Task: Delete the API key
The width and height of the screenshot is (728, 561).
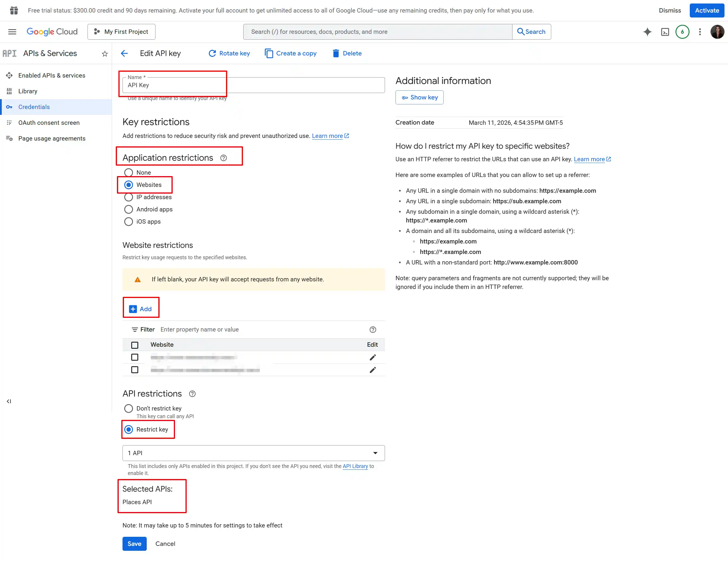Action: click(347, 53)
